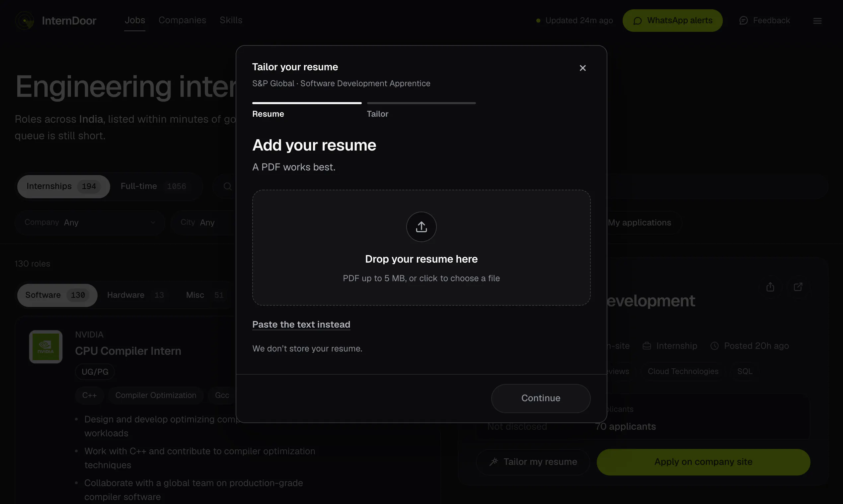The height and width of the screenshot is (504, 843).
Task: Click the Posted 20h ago text
Action: [749, 346]
